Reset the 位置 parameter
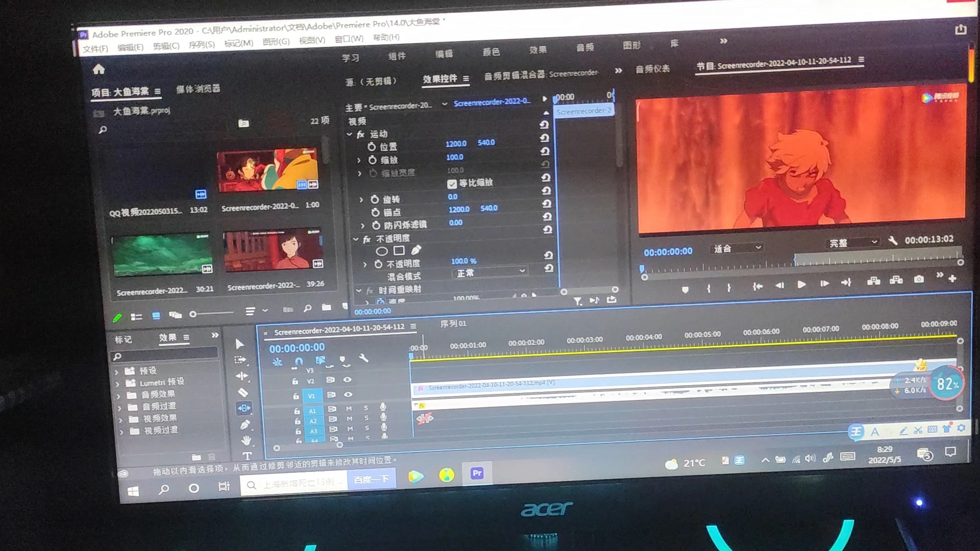 pos(545,138)
